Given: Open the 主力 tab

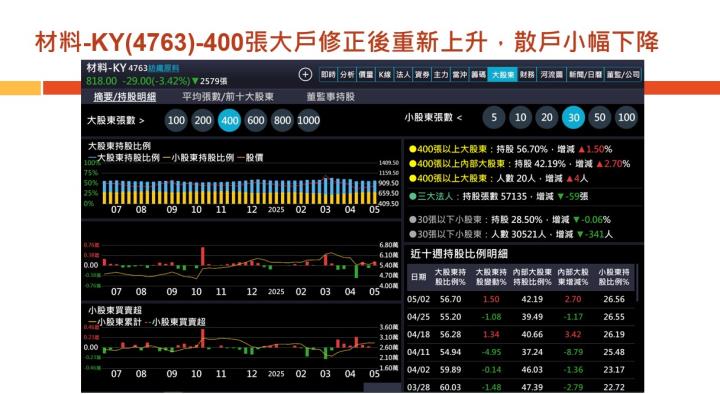Looking at the screenshot, I should [x=441, y=74].
